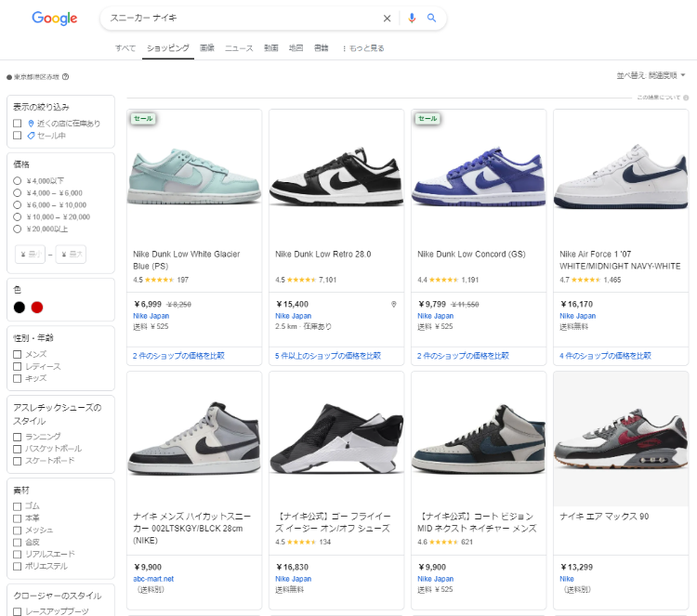Click コート ビジョン MID ネクスト ネイチャー title

pyautogui.click(x=477, y=522)
